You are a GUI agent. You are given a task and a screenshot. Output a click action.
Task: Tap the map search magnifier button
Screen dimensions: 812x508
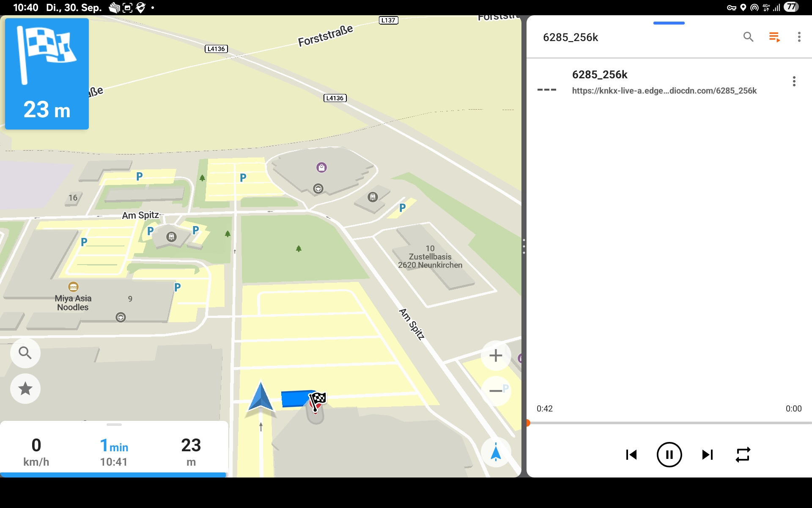25,353
